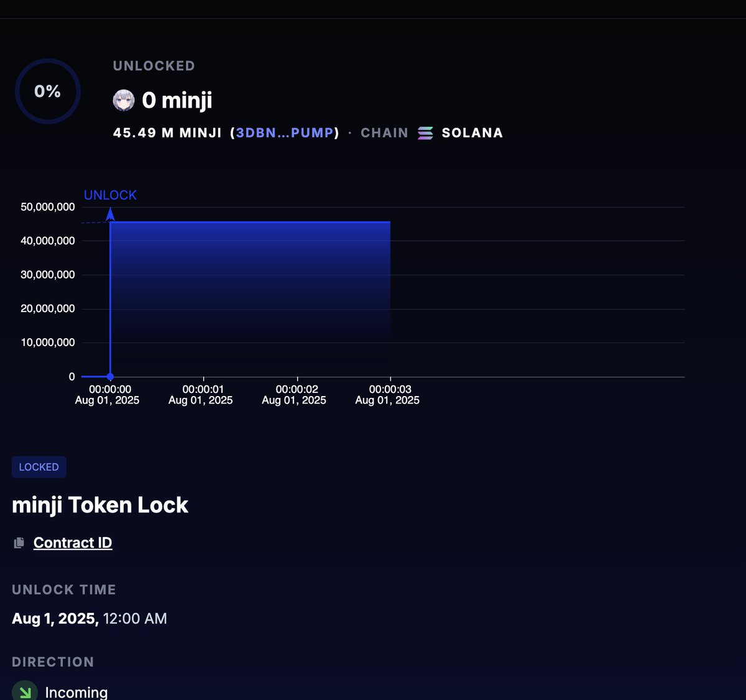Click the 0% unlock progress ring
This screenshot has height=700, width=746.
[48, 91]
